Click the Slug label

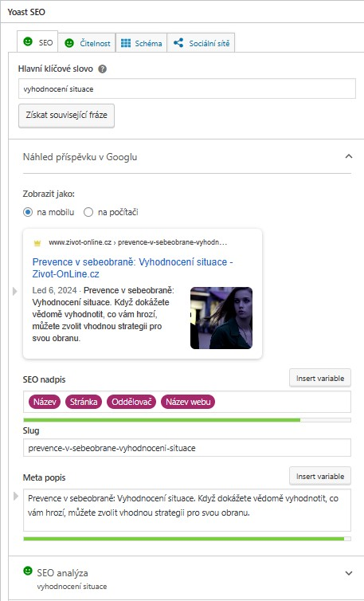tap(31, 430)
